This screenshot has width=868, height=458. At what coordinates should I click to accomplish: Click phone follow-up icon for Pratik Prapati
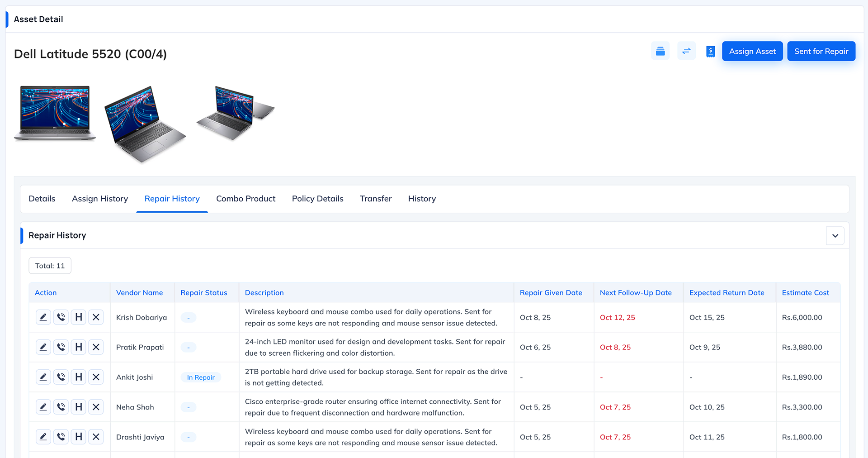click(61, 347)
